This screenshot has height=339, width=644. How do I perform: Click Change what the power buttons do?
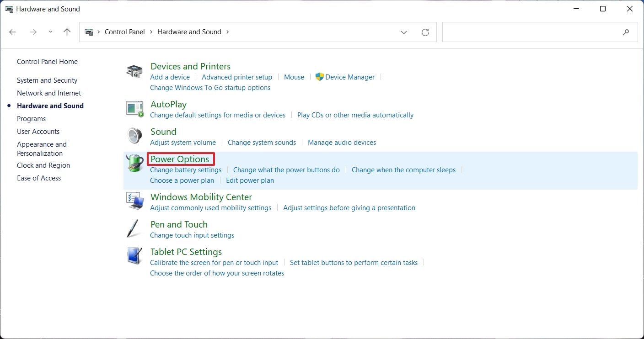point(286,170)
